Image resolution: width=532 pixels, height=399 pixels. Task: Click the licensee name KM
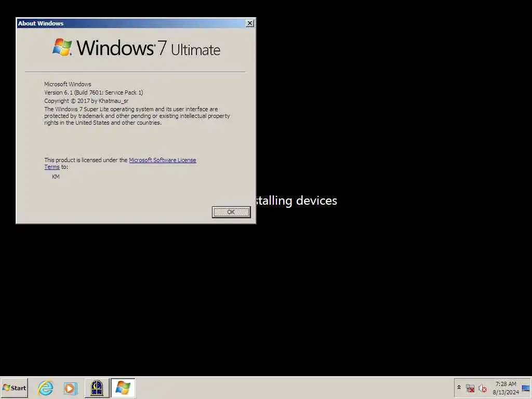click(x=56, y=177)
